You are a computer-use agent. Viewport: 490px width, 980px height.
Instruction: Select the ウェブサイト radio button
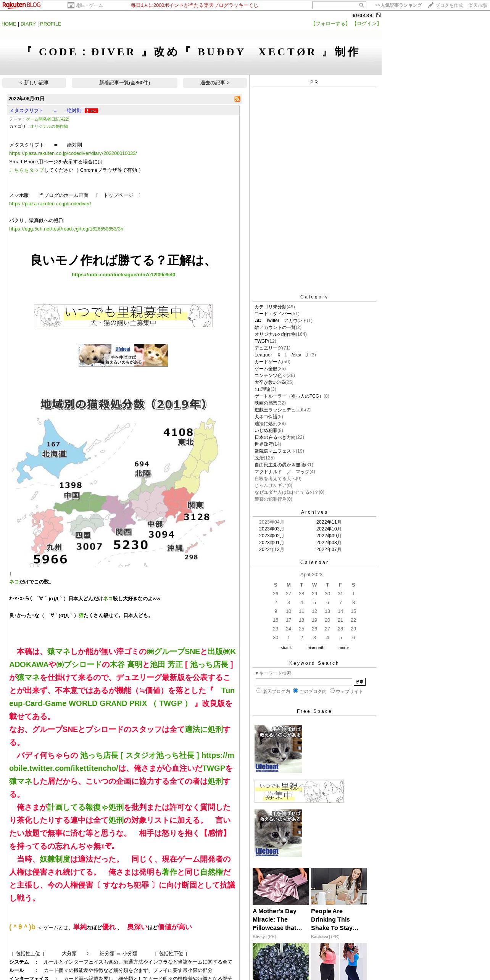(332, 690)
